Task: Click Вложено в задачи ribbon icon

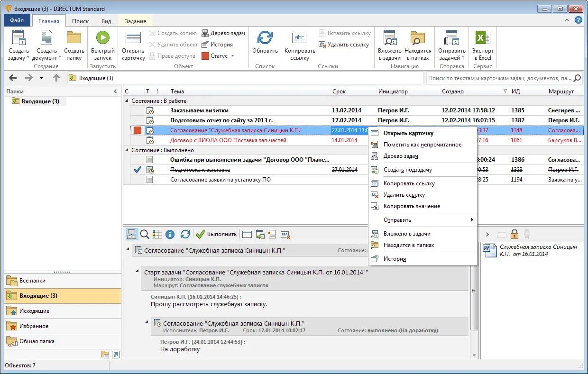Action: tap(390, 38)
